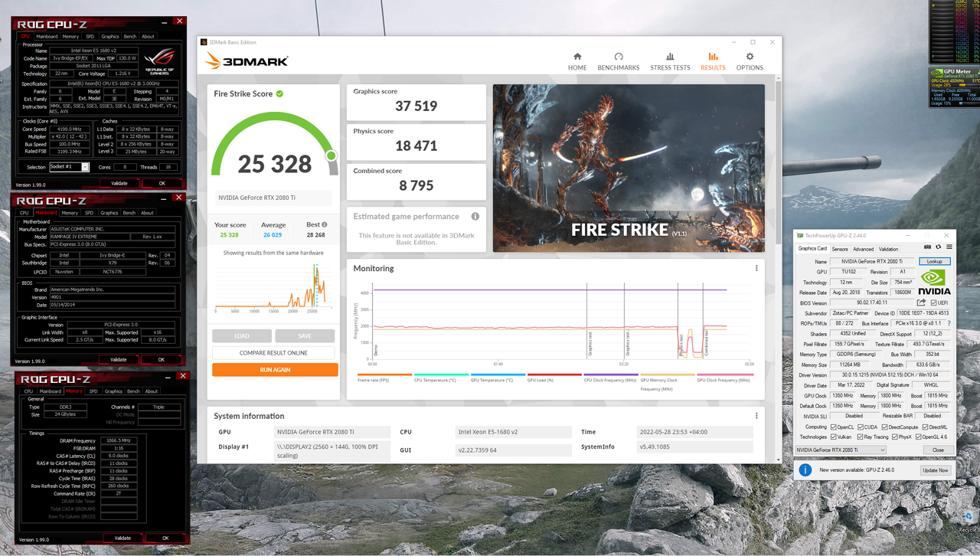Screen dimensions: 980x556
Task: Click the RUN AGAIN button
Action: 275,370
